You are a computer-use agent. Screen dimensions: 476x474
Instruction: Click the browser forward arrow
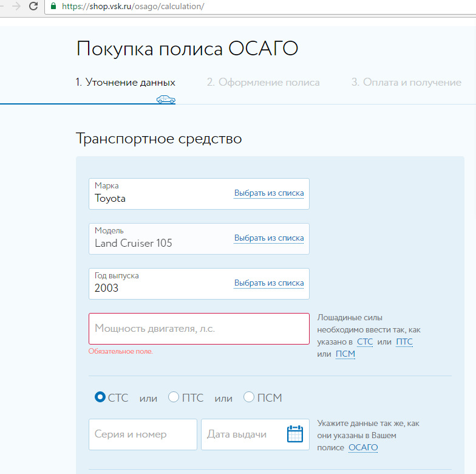pos(15,6)
